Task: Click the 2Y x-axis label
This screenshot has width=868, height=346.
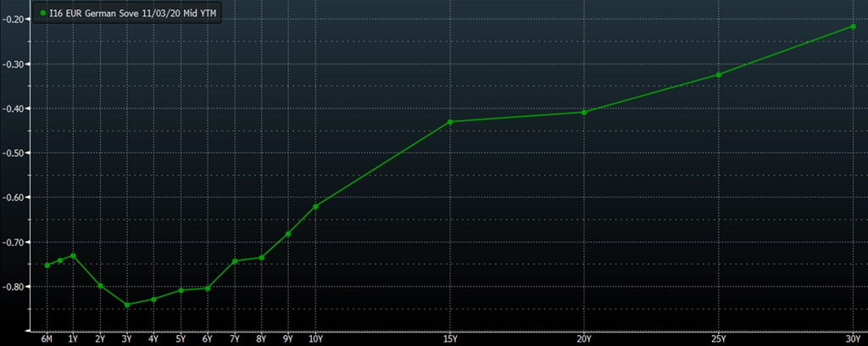Action: (x=100, y=338)
